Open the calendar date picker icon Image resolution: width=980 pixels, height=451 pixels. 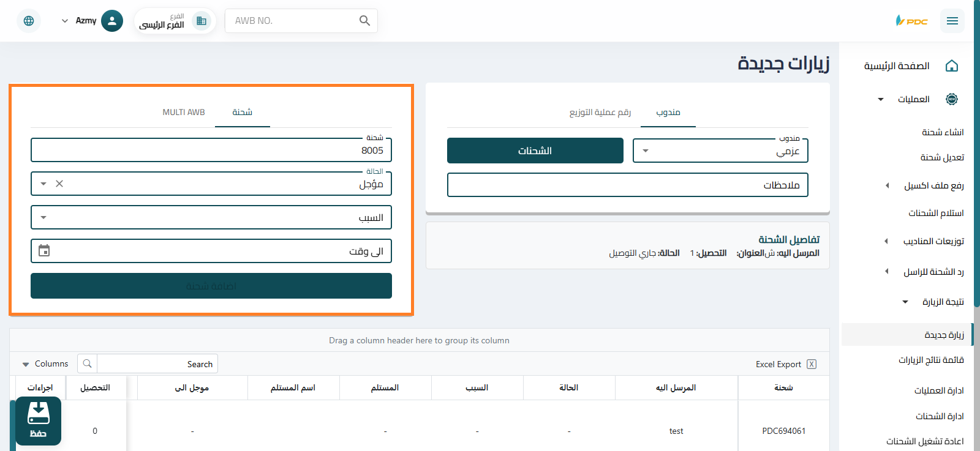pyautogui.click(x=44, y=251)
